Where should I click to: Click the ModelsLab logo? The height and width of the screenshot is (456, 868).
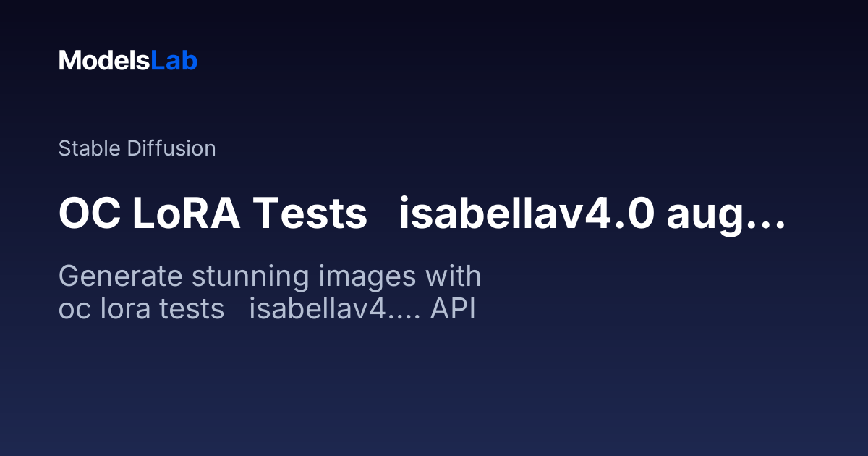pos(128,61)
